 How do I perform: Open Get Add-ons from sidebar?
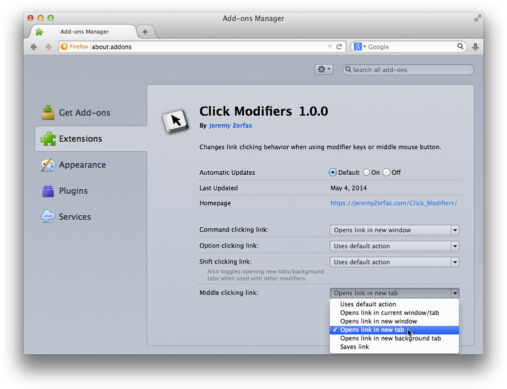76,113
